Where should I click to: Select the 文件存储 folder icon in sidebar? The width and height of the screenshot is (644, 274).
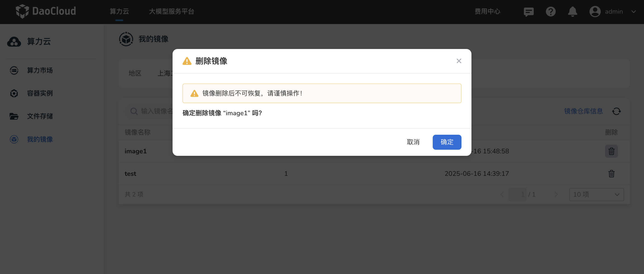pos(14,116)
